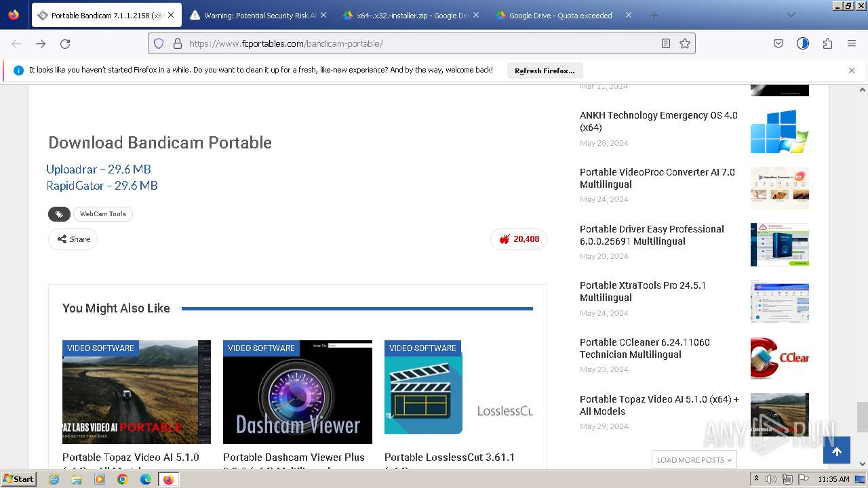
Task: Click VIDEO SOFTWARE label on Dashcam card
Action: (x=261, y=348)
